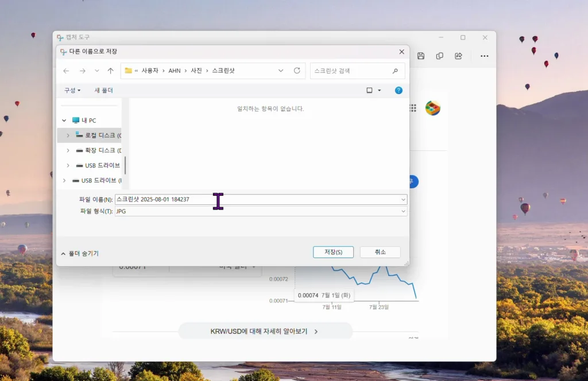This screenshot has height=381, width=588.
Task: Click the folder icon in the address bar
Action: point(128,71)
